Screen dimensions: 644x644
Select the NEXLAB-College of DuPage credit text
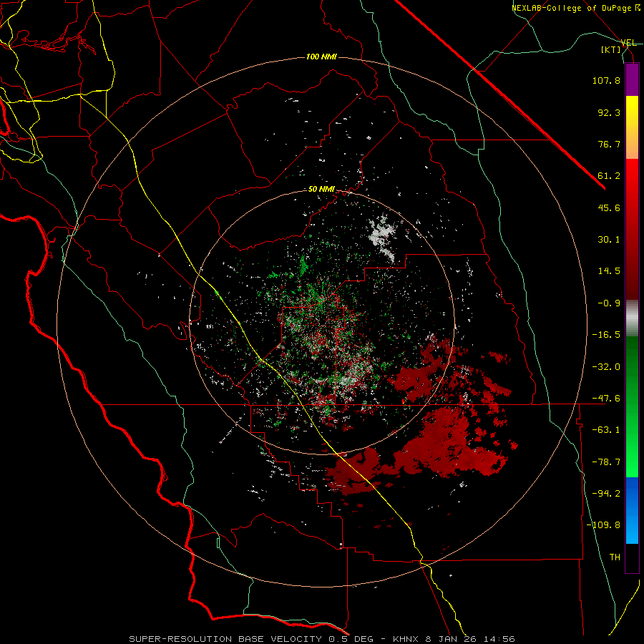pyautogui.click(x=576, y=8)
